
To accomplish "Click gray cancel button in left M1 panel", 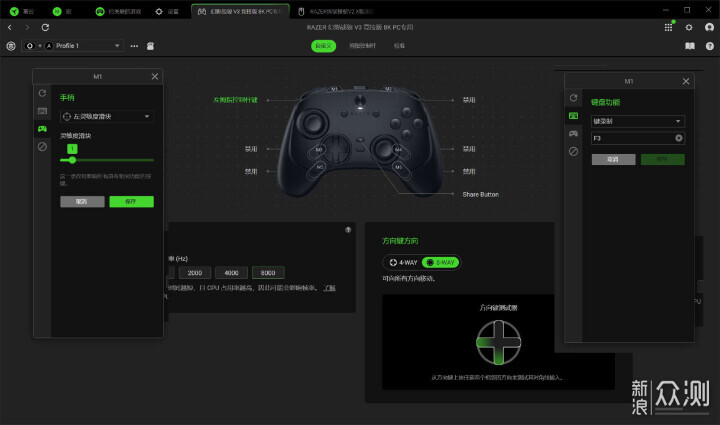I will 82,201.
